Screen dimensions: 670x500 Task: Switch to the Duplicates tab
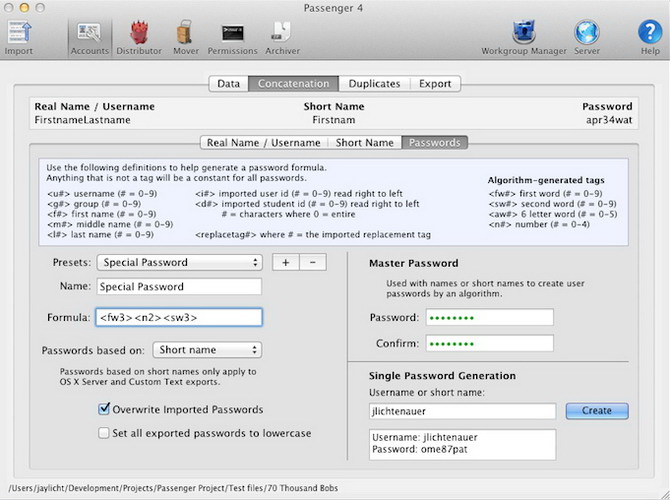tap(373, 84)
